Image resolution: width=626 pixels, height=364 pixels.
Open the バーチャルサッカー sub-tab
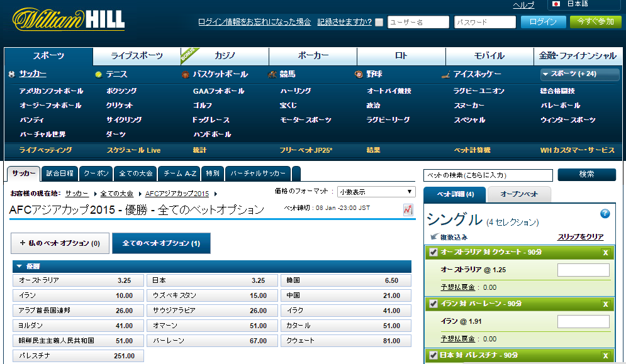[258, 174]
